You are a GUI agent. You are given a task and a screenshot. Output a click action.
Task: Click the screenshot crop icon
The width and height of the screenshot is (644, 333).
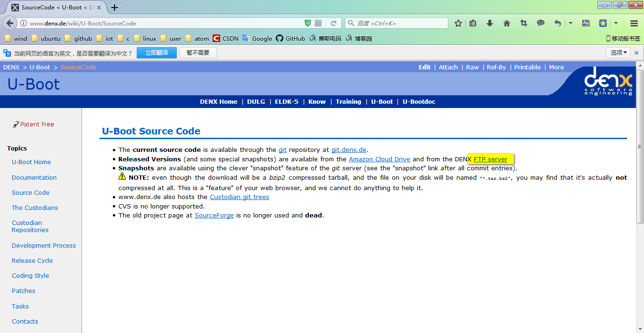coord(524,23)
